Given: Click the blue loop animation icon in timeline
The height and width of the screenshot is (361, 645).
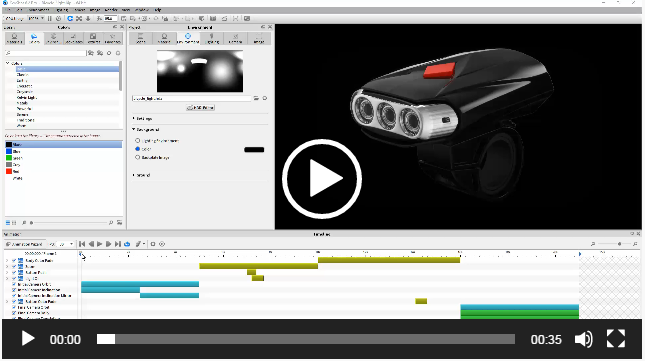Looking at the screenshot, I should 127,244.
